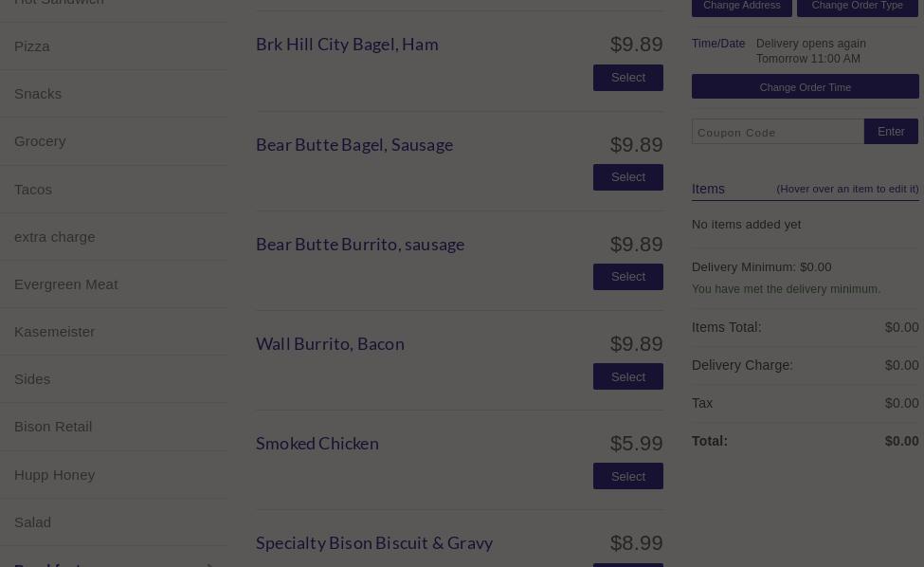
Task: Select the Brk Hill City Bagel, Ham
Action: [x=627, y=78]
